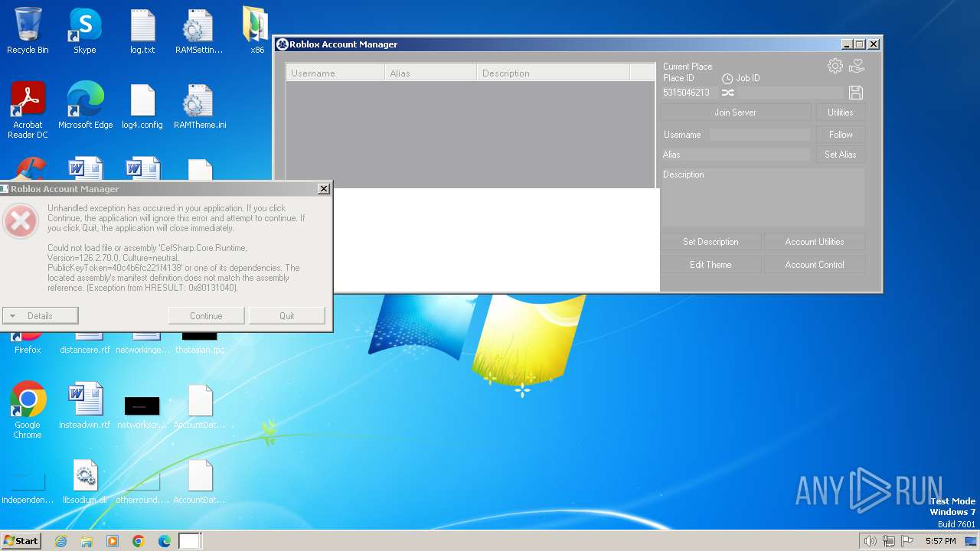
Task: Open the Google Chrome desktop shortcut
Action: pyautogui.click(x=28, y=410)
